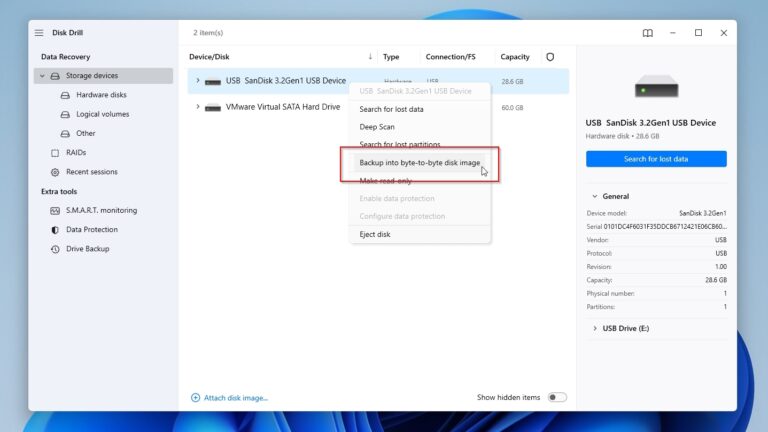Toggle Show hidden items switch

[x=557, y=397]
